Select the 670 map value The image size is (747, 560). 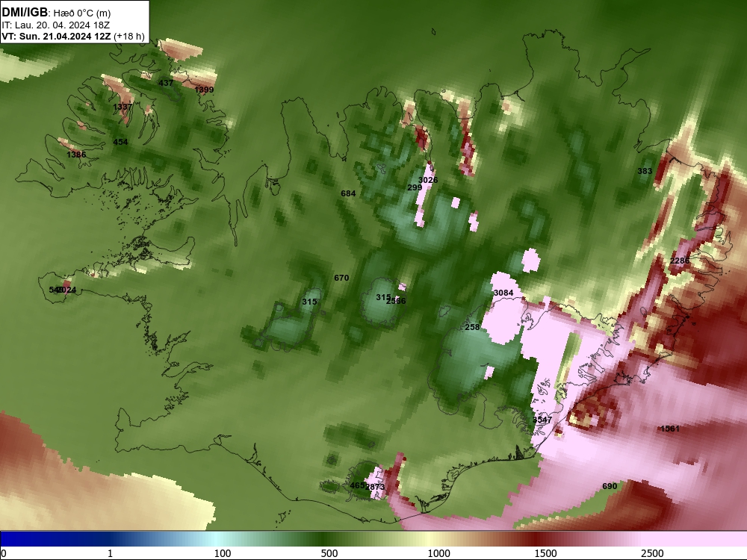[341, 278]
